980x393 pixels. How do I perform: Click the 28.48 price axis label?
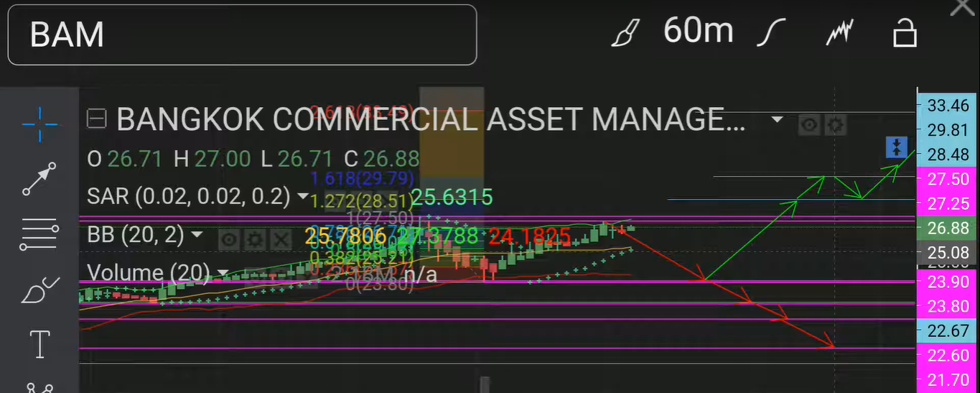tap(948, 155)
